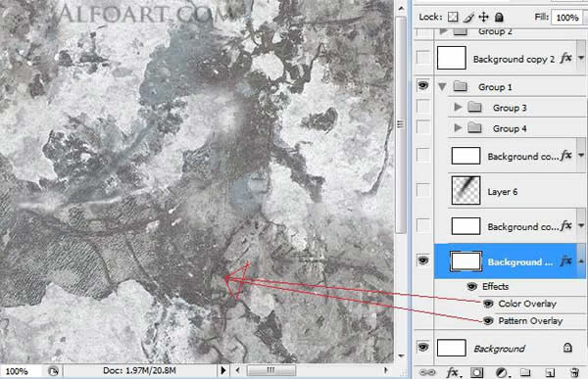Select the italic Background layer name
The height and width of the screenshot is (379, 588).
point(499,349)
